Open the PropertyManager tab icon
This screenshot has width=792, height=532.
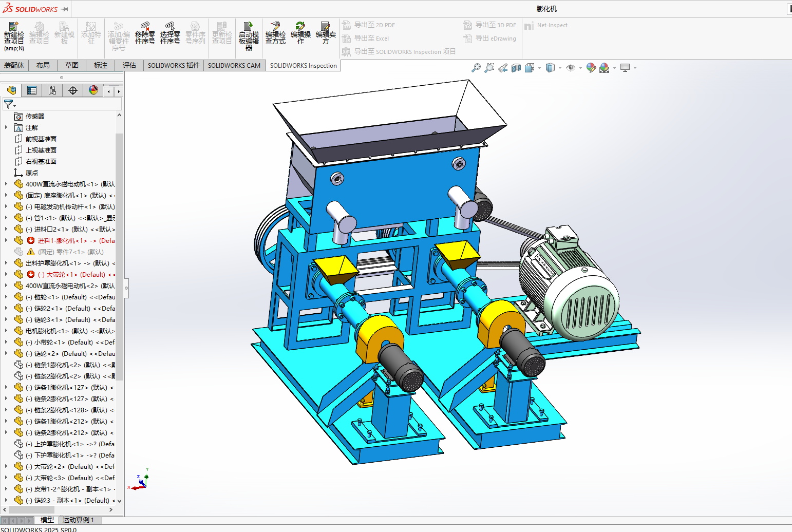32,90
